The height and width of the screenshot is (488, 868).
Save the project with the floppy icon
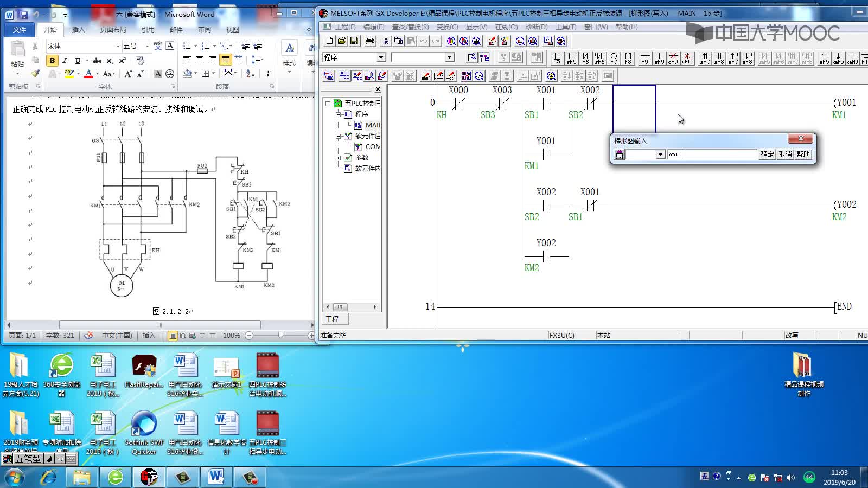[354, 41]
